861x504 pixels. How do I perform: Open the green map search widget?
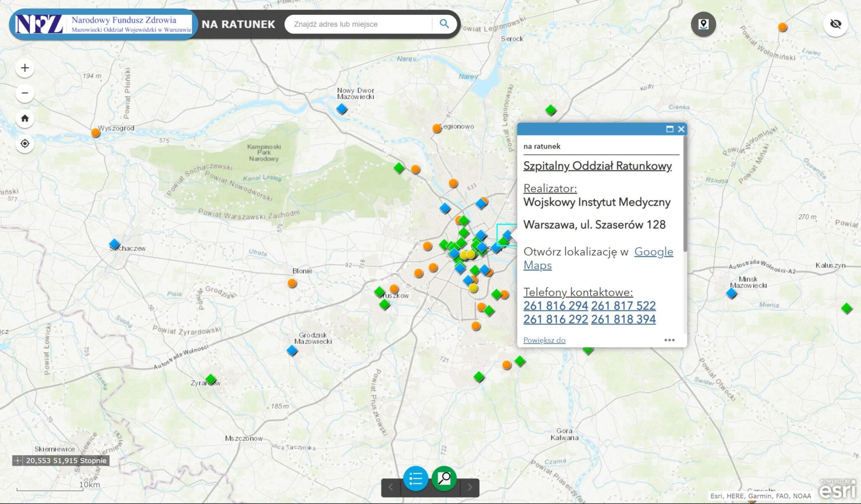click(444, 478)
